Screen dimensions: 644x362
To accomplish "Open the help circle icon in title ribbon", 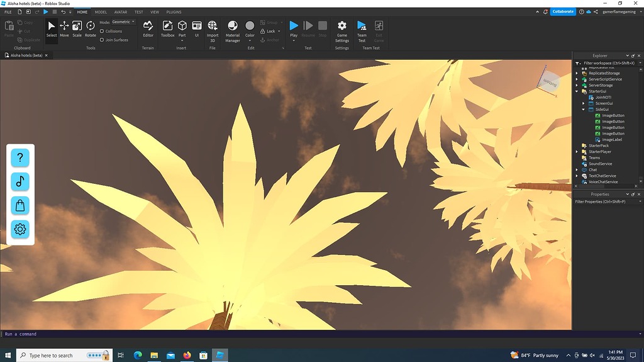I will click(x=582, y=12).
